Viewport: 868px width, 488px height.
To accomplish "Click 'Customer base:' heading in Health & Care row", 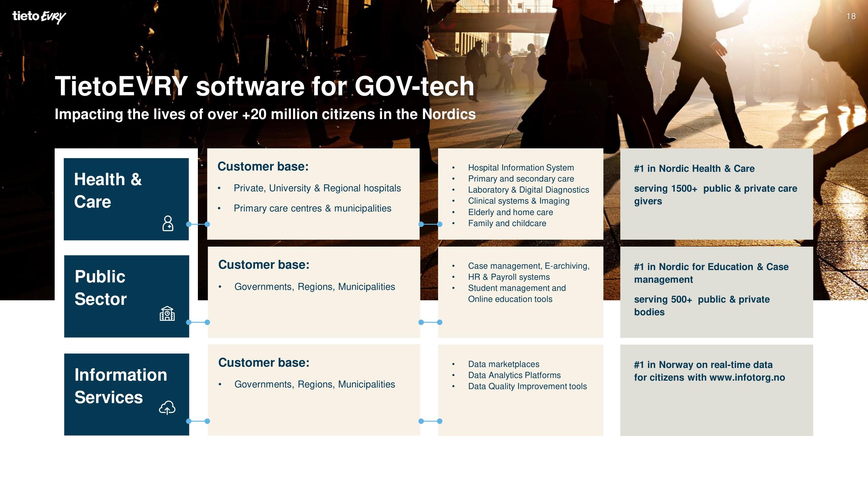I will pos(263,166).
